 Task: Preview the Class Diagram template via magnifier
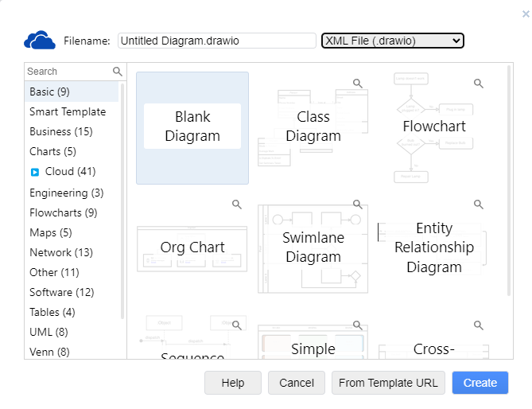point(358,84)
